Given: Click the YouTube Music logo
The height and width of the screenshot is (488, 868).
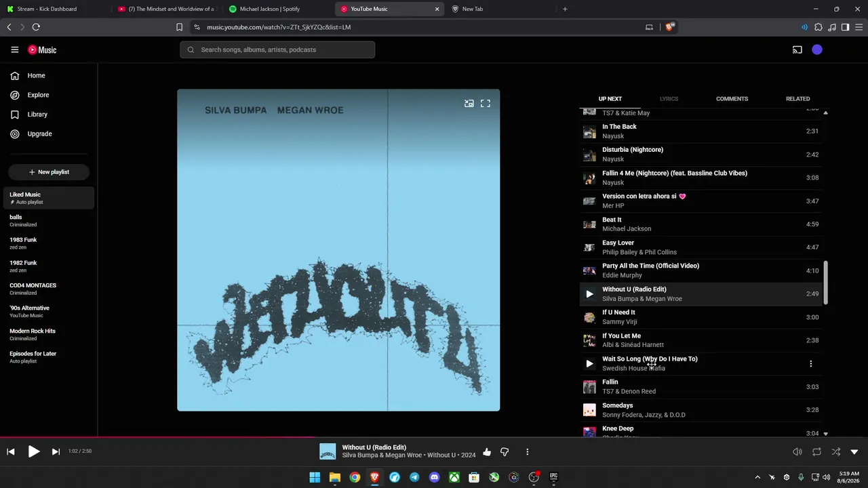Looking at the screenshot, I should click(x=42, y=49).
